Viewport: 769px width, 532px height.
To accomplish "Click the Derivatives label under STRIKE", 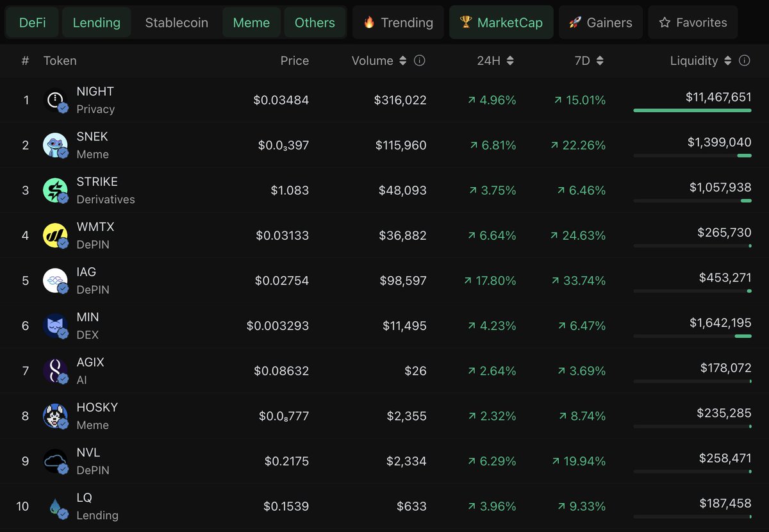I will (106, 199).
